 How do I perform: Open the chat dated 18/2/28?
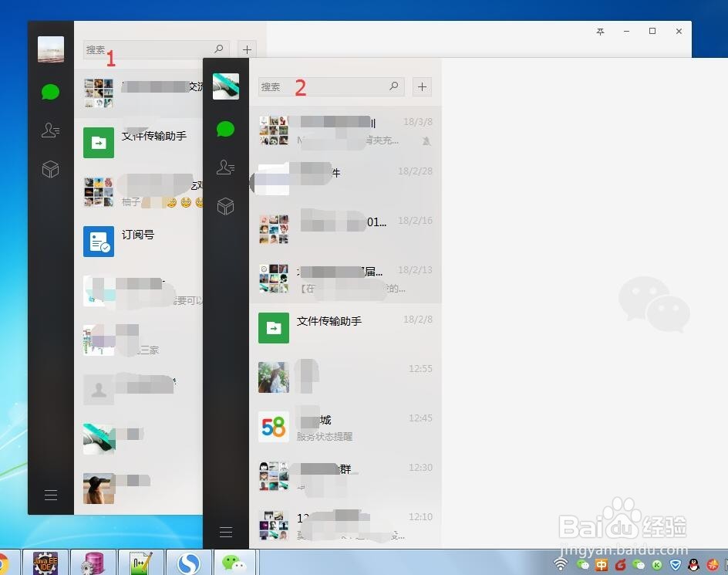click(345, 180)
